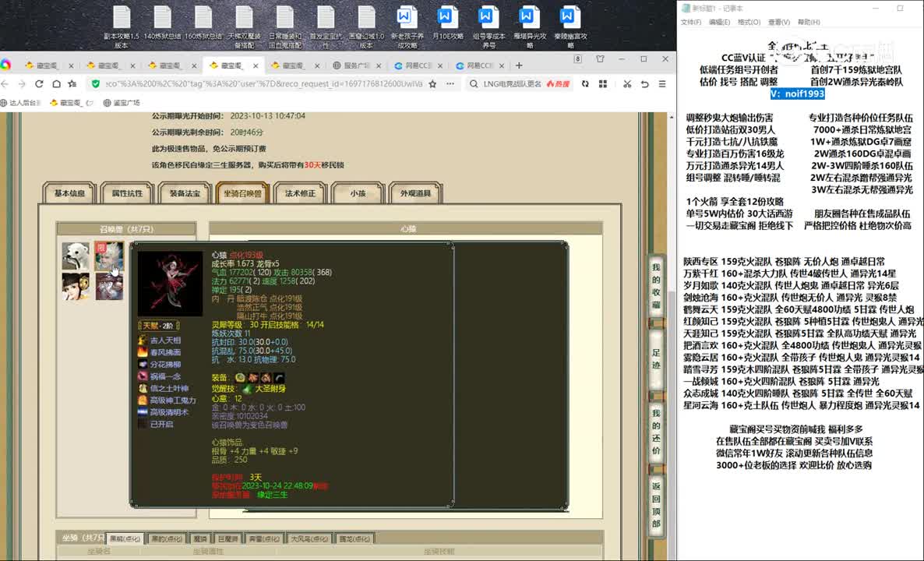Select the 魔狼 mount tab
Image resolution: width=924 pixels, height=561 pixels.
200,538
